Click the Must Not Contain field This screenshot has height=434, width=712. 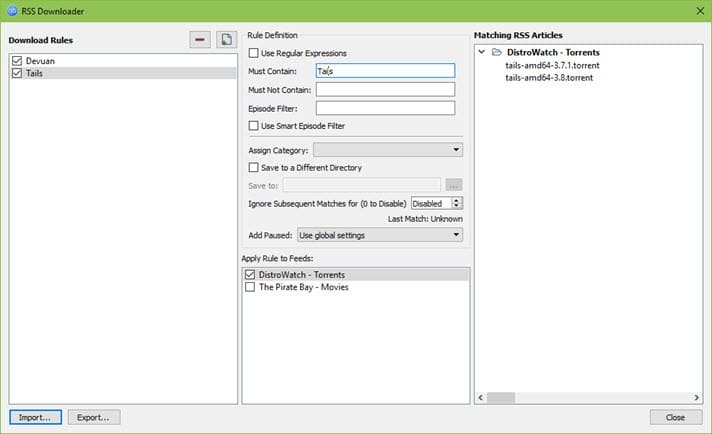tap(385, 89)
